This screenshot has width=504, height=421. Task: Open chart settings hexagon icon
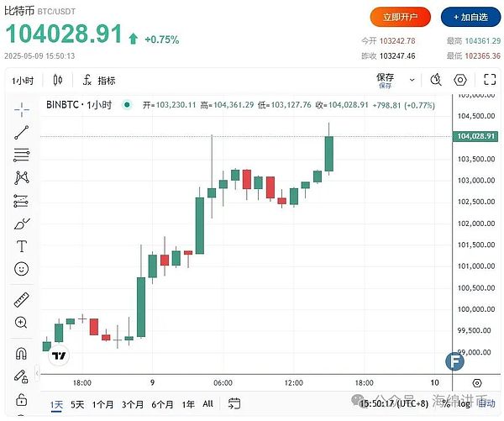[x=460, y=81]
